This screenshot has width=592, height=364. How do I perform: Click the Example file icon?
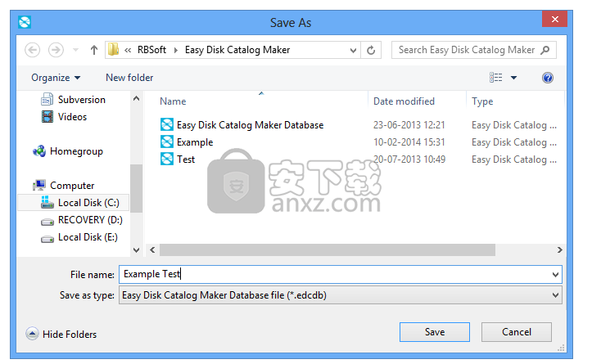click(x=167, y=142)
